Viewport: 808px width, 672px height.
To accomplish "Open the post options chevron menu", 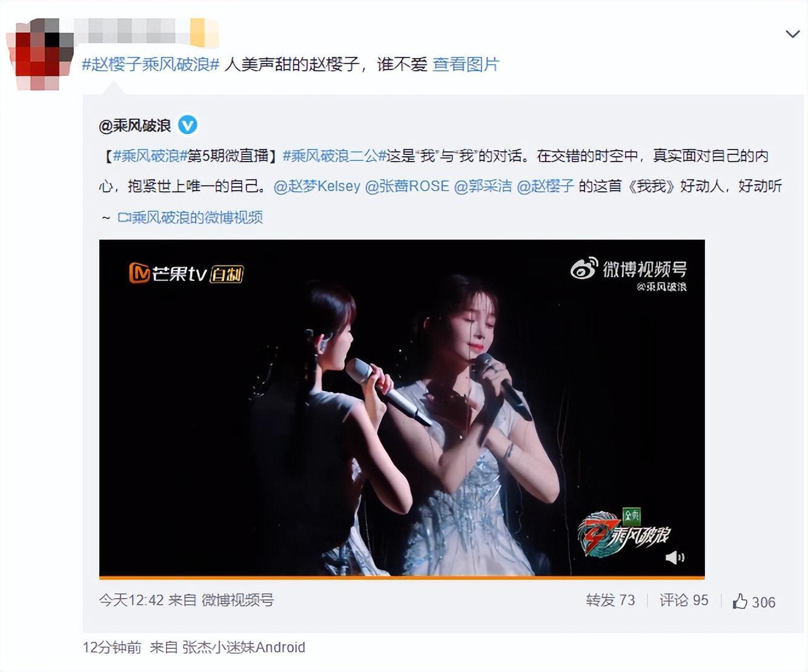I will pos(792,34).
